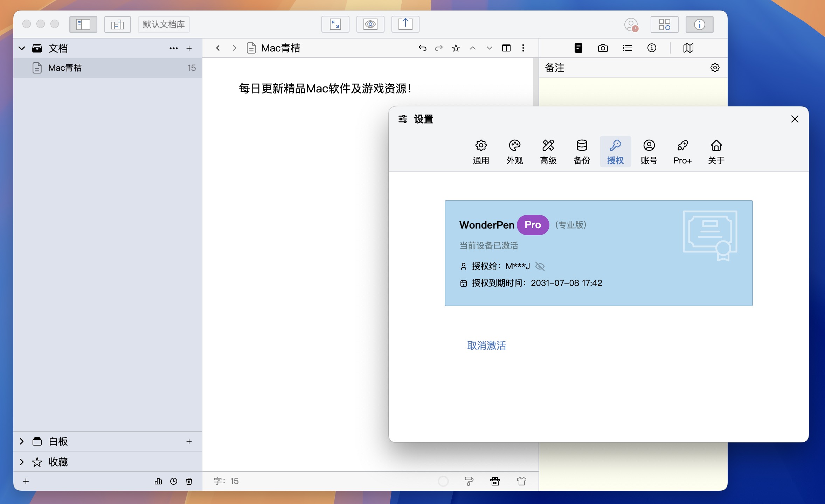Image resolution: width=825 pixels, height=504 pixels.
Task: Open 备注 panel gear settings
Action: coord(715,68)
